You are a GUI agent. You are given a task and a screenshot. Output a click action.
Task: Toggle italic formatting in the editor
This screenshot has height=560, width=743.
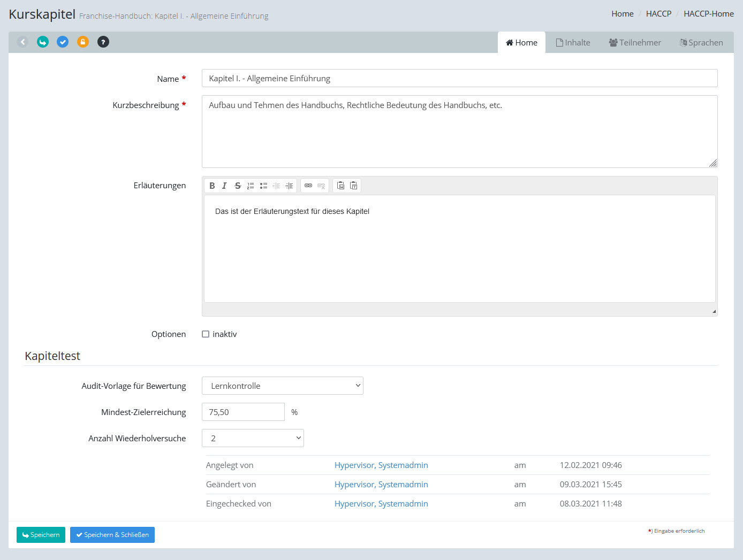point(224,186)
